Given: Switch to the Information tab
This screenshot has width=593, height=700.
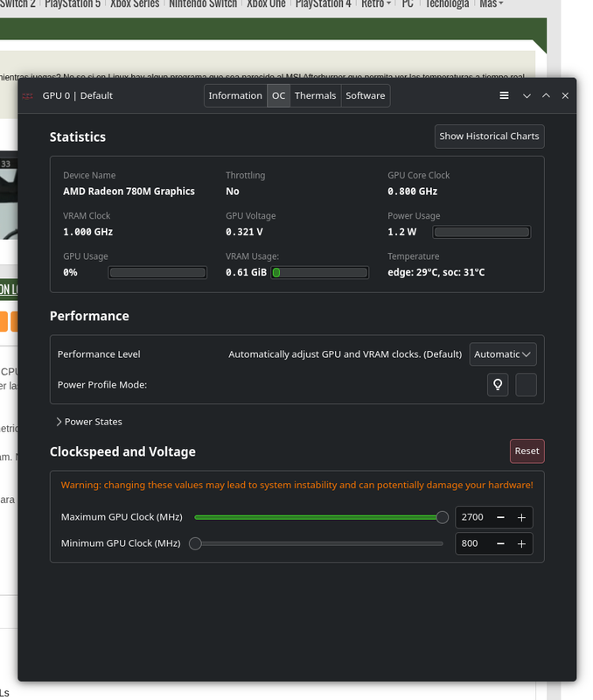Looking at the screenshot, I should (235, 95).
